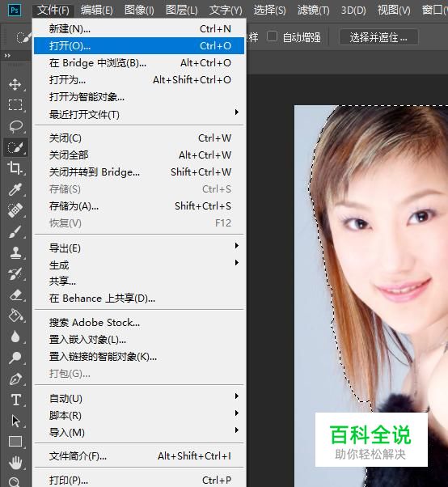Click the 选择并遮住 button
Viewport: 448px width, 487px height.
[x=378, y=37]
